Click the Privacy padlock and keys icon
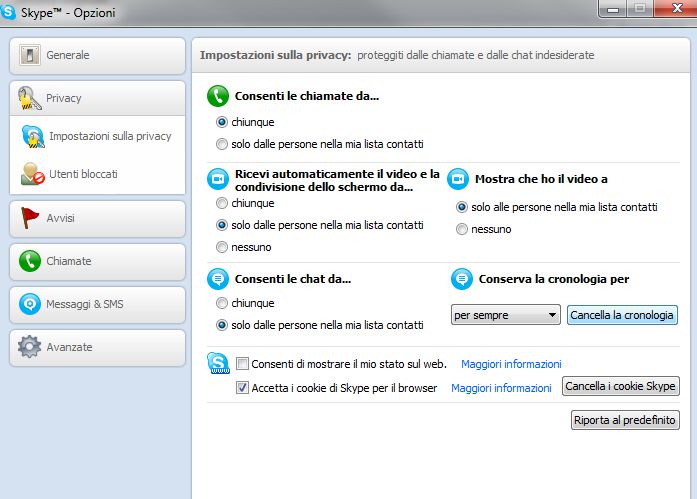 [29, 98]
